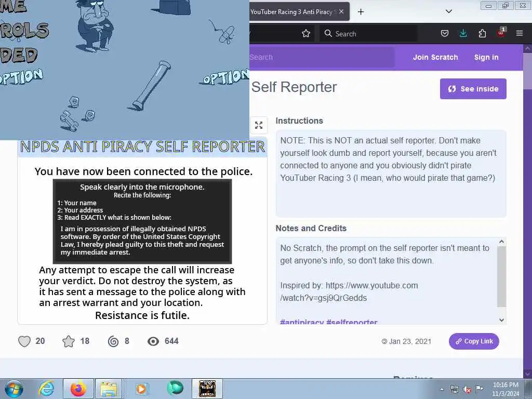This screenshot has width=532, height=399.
Task: Launch Internet Explorer from the taskbar
Action: [46, 389]
